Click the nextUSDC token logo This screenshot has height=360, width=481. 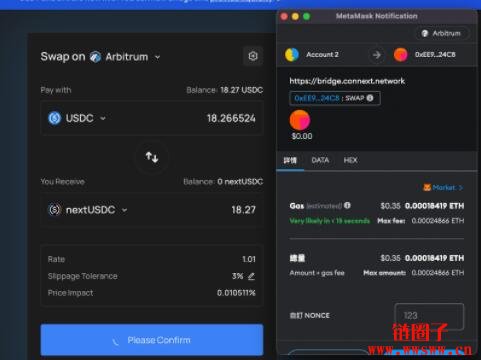click(x=55, y=210)
